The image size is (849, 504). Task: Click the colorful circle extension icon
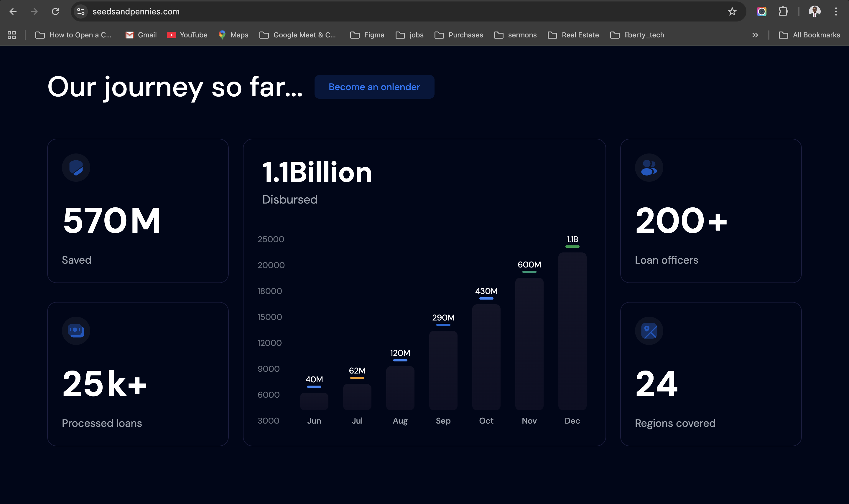coord(761,11)
